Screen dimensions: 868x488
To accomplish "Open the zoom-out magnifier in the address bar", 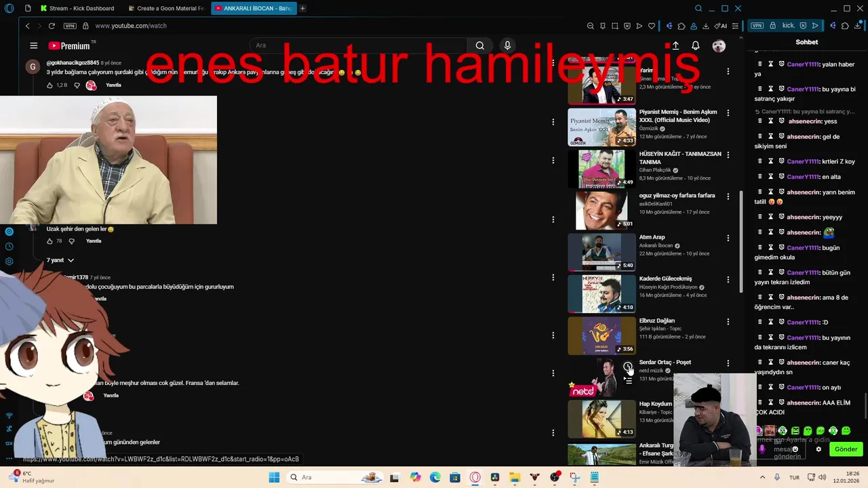I will click(x=591, y=26).
